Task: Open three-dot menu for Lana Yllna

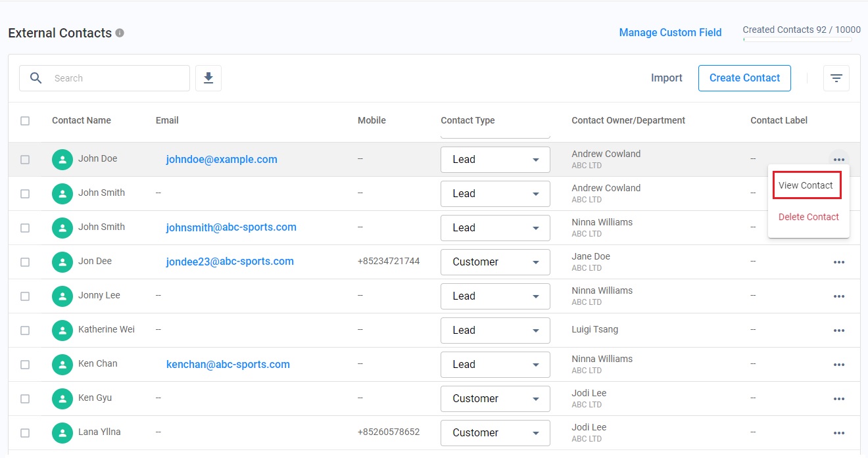Action: pos(838,433)
